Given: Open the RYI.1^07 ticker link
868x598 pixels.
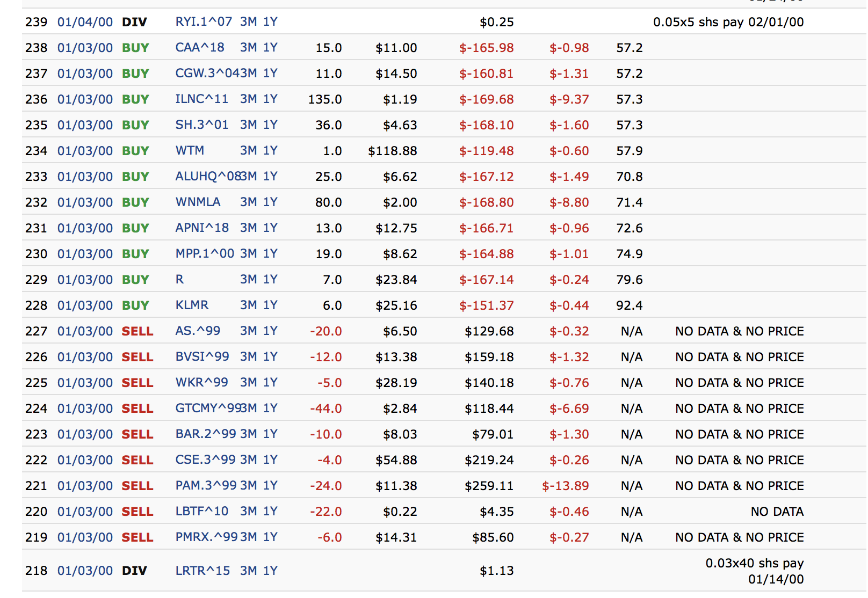Looking at the screenshot, I should point(204,22).
